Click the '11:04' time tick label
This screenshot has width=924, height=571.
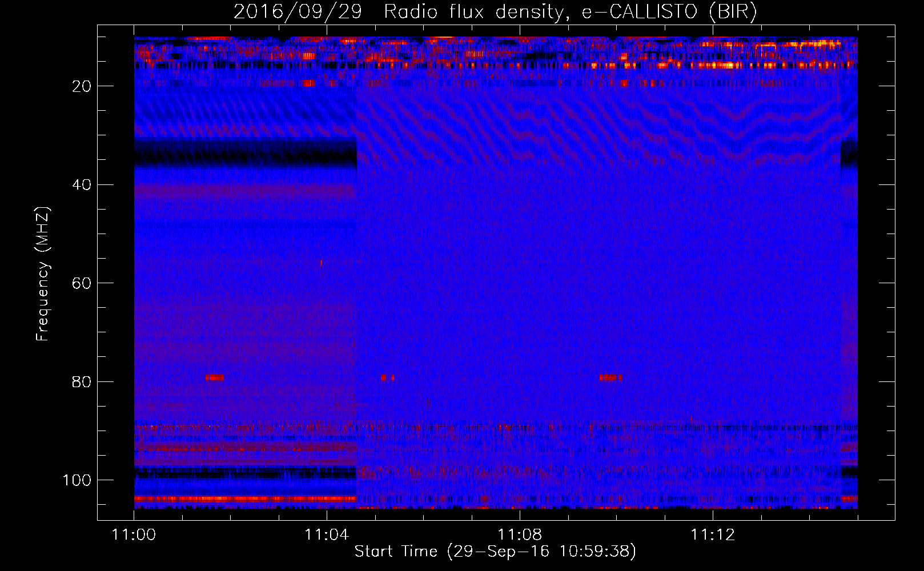pos(327,534)
